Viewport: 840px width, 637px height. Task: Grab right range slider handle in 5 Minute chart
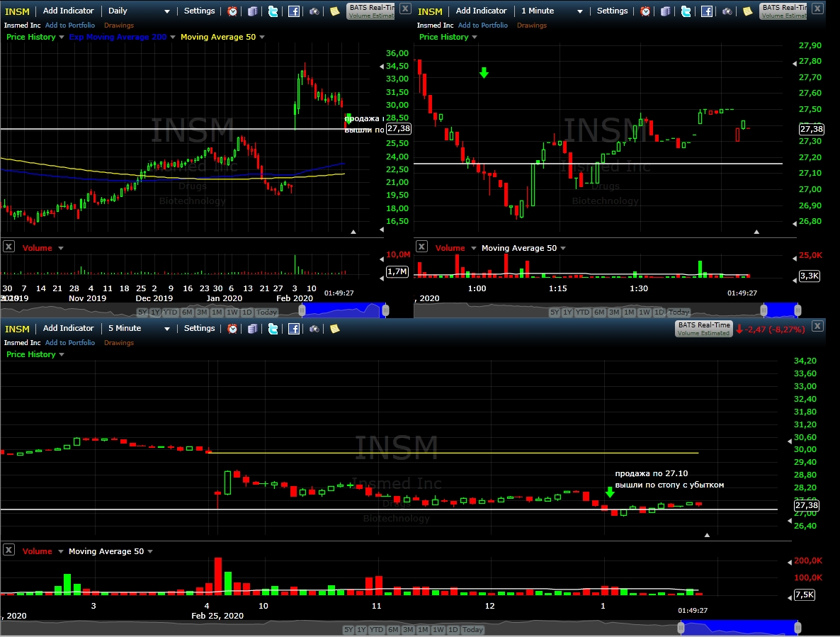tap(798, 628)
